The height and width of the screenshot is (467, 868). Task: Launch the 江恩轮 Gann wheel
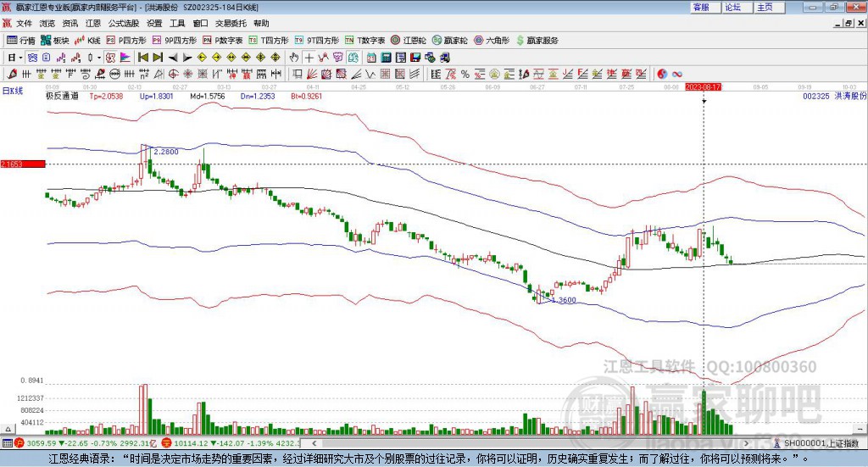pyautogui.click(x=409, y=41)
